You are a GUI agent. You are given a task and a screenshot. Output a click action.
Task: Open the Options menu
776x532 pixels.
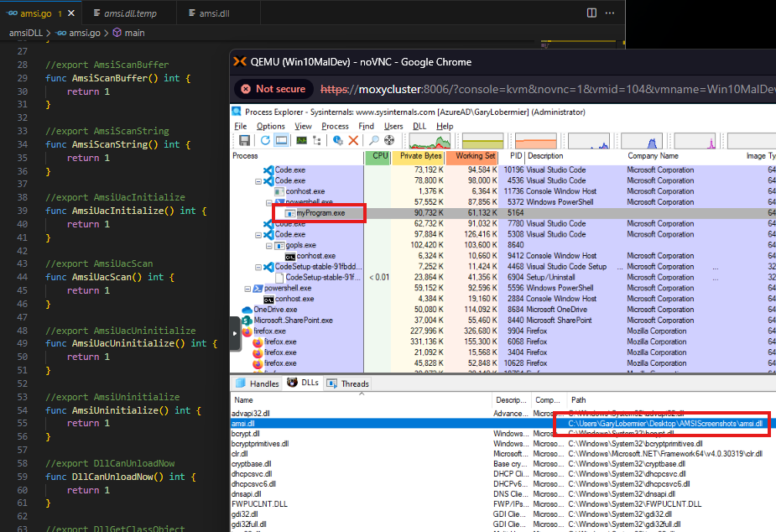pos(271,126)
